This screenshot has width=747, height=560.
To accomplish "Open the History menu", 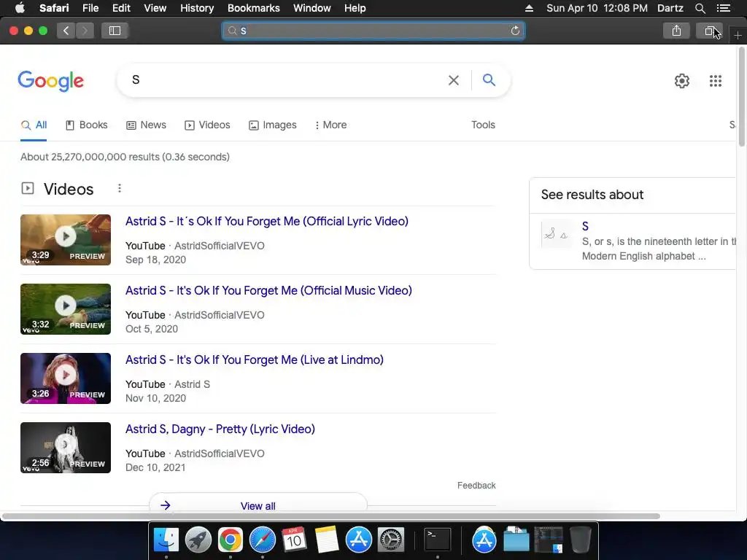I will (x=197, y=8).
